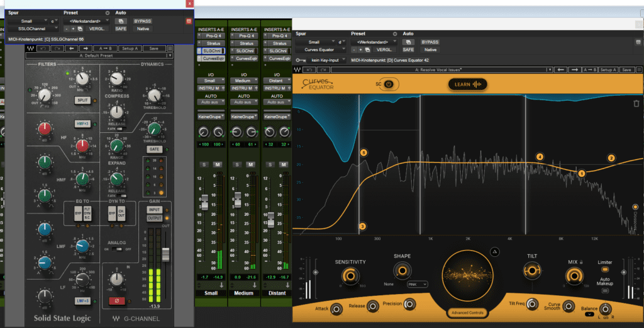Toggle Auto Makeup in Curves Equator

click(604, 290)
